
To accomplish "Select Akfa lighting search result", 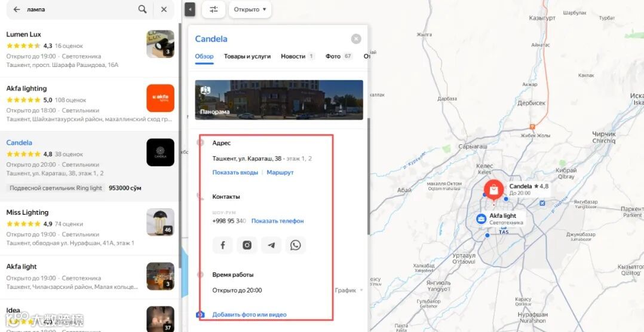I will [x=89, y=104].
